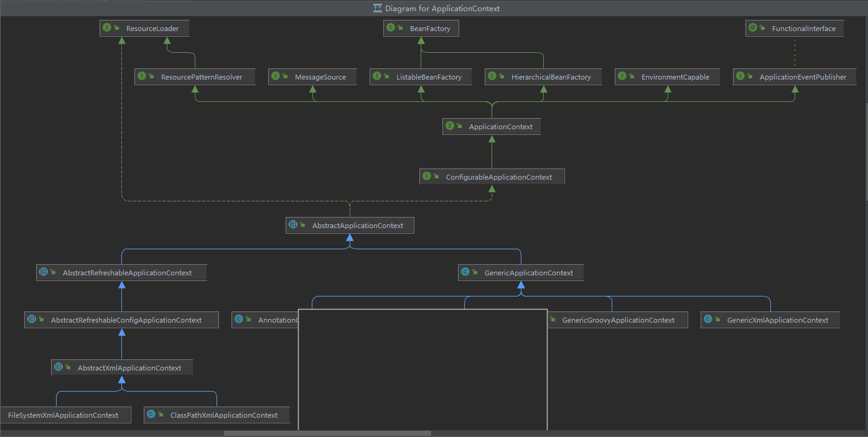Click the interface icon on HierarchicalBeanFactory node
868x437 pixels.
click(492, 76)
